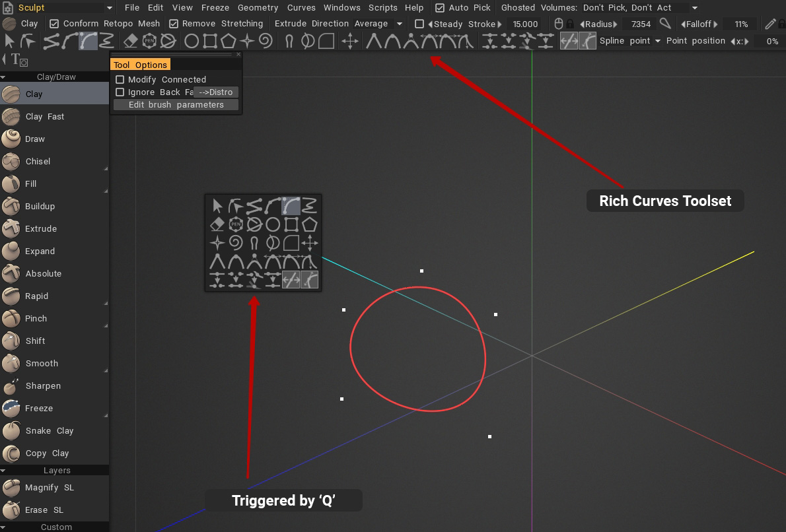786x532 pixels.
Task: Select the eraser icon in the top curves toolbar
Action: [131, 42]
